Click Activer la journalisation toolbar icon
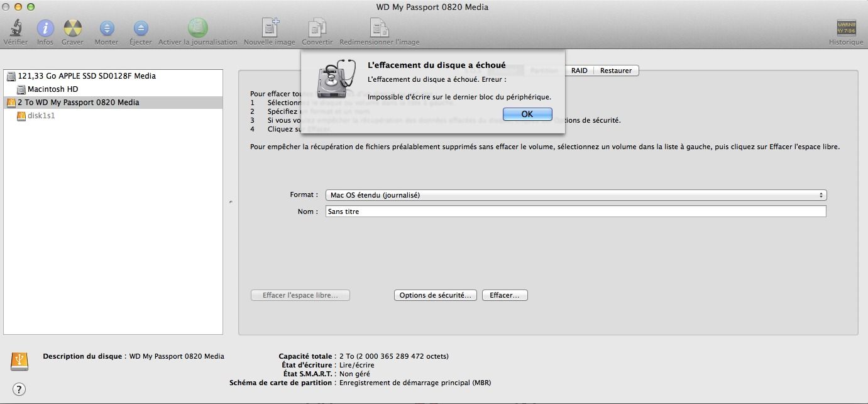The image size is (868, 404). click(198, 28)
